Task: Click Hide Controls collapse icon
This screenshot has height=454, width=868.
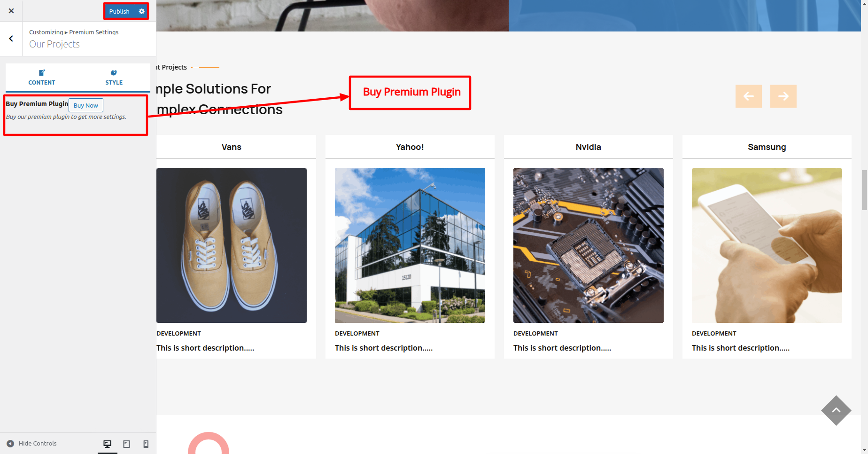Action: 10,443
